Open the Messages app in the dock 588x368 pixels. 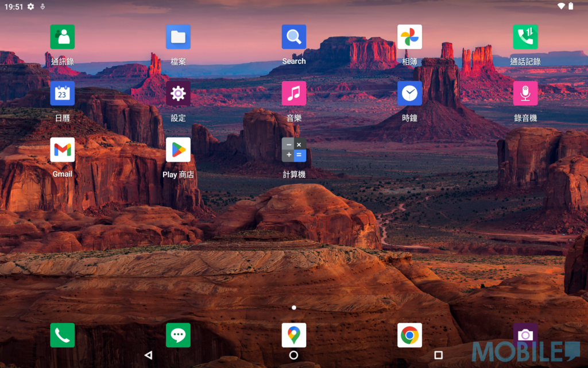(x=178, y=335)
